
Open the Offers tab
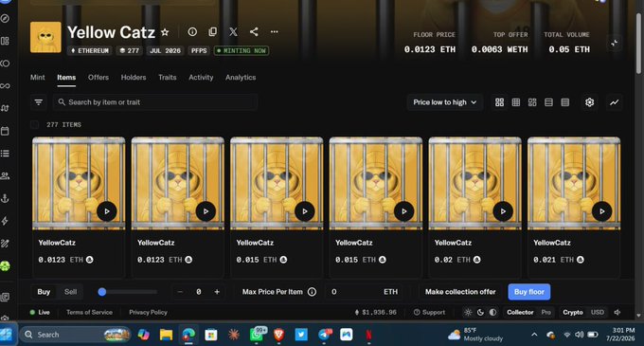(x=98, y=77)
